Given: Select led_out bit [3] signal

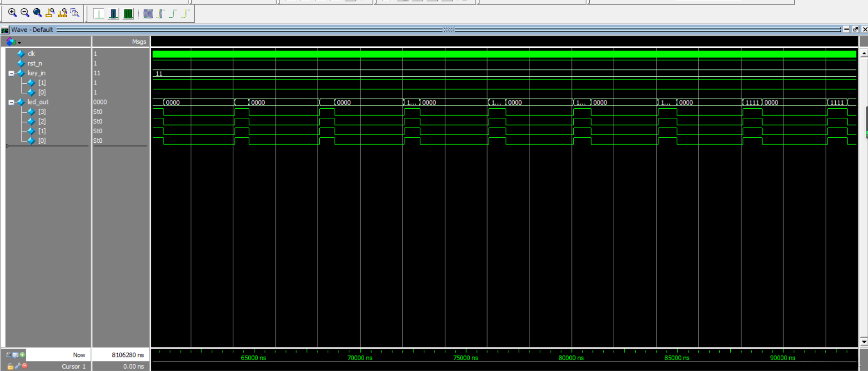Looking at the screenshot, I should [42, 112].
